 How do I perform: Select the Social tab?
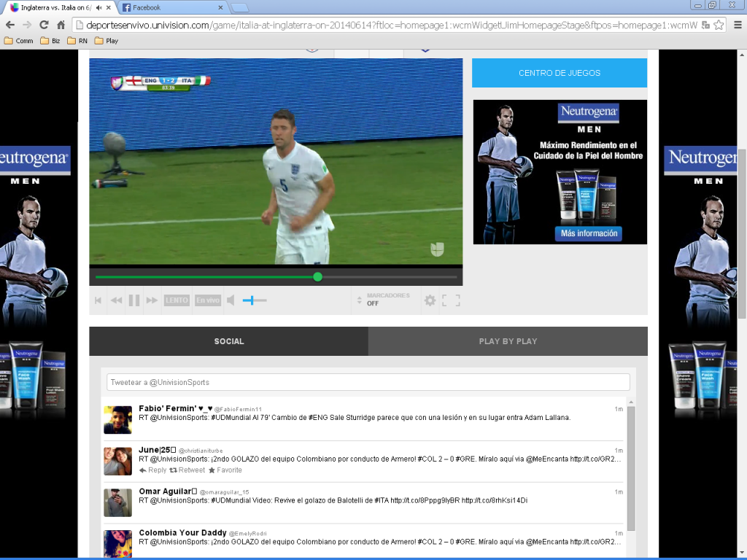(x=229, y=341)
